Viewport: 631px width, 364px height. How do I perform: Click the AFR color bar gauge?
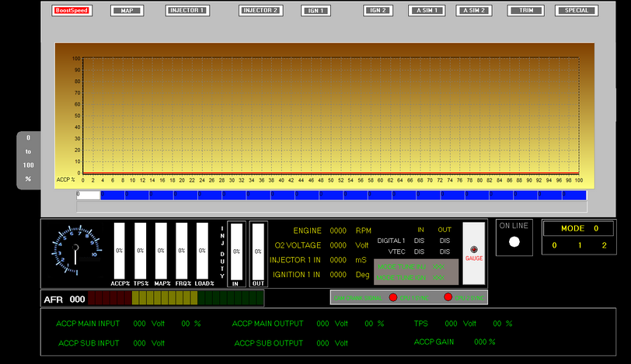click(x=176, y=298)
